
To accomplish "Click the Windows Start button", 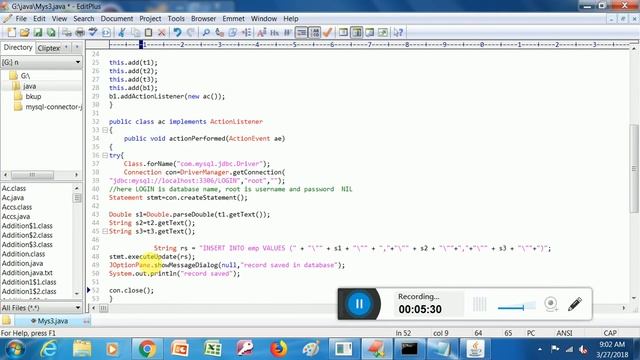I will pyautogui.click(x=15, y=349).
